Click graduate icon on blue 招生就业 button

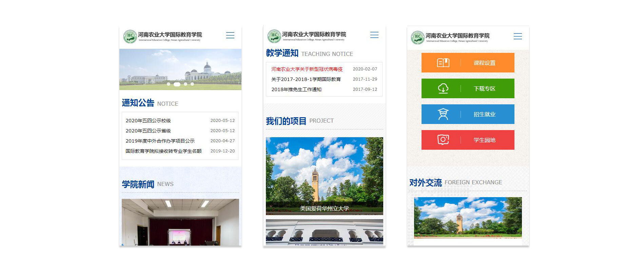pos(443,114)
